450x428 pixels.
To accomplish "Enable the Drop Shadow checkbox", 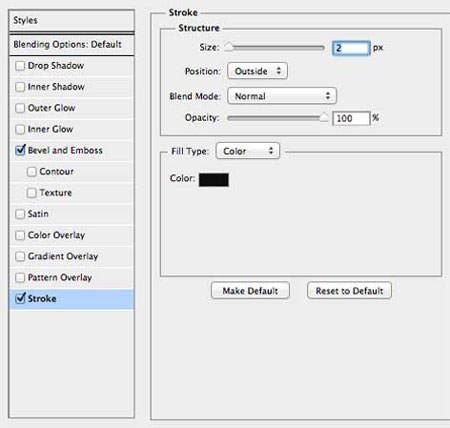I will tap(20, 66).
